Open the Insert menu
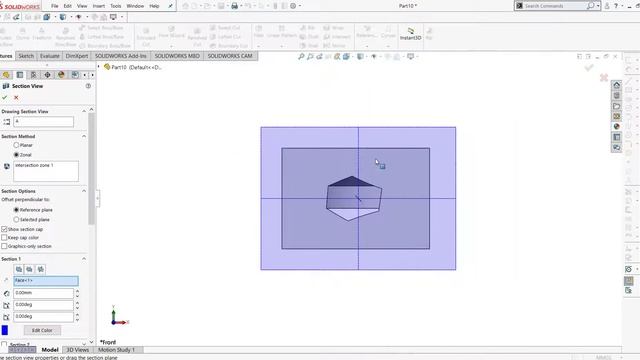The image size is (640, 360). [x=99, y=6]
